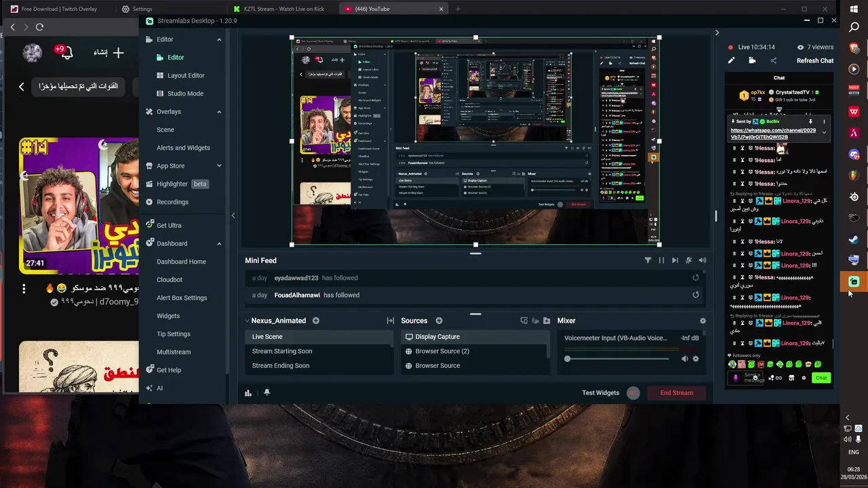Filter Mini Feed events with funnel icon
Image resolution: width=868 pixels, height=488 pixels.
coord(648,260)
